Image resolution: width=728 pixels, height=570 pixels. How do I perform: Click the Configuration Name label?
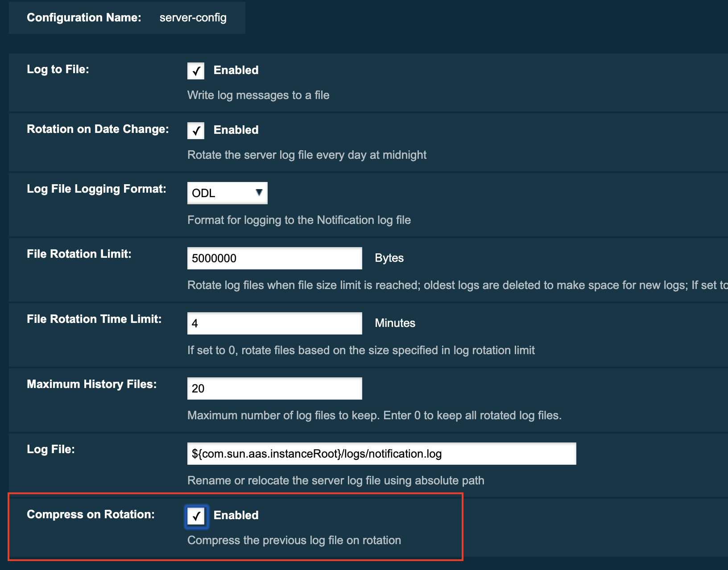pos(84,17)
